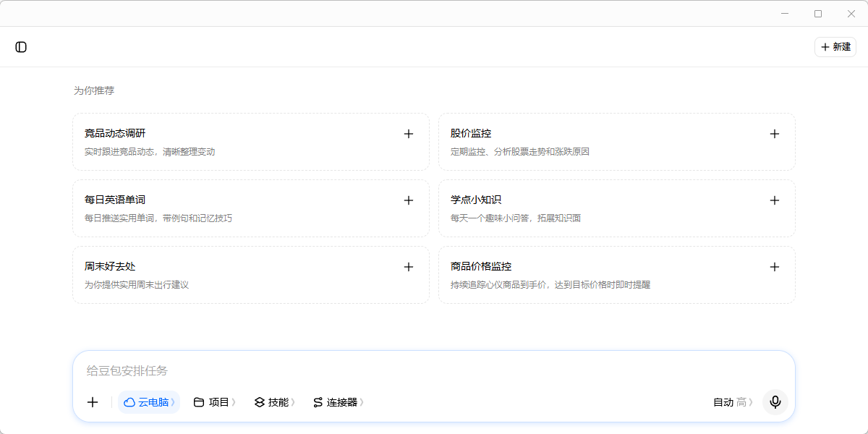
Task: Click the description 每日推送实用单词，带例句和记忆技巧
Action: coord(158,218)
